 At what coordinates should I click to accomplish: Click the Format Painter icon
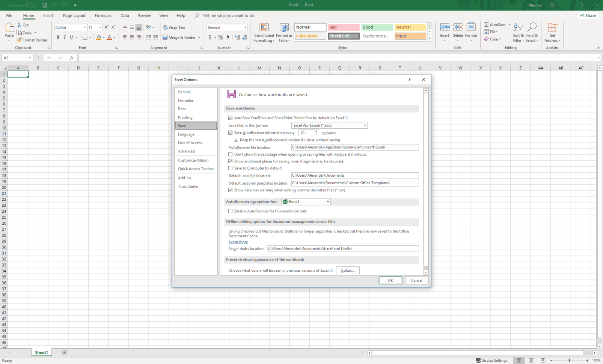[19, 40]
